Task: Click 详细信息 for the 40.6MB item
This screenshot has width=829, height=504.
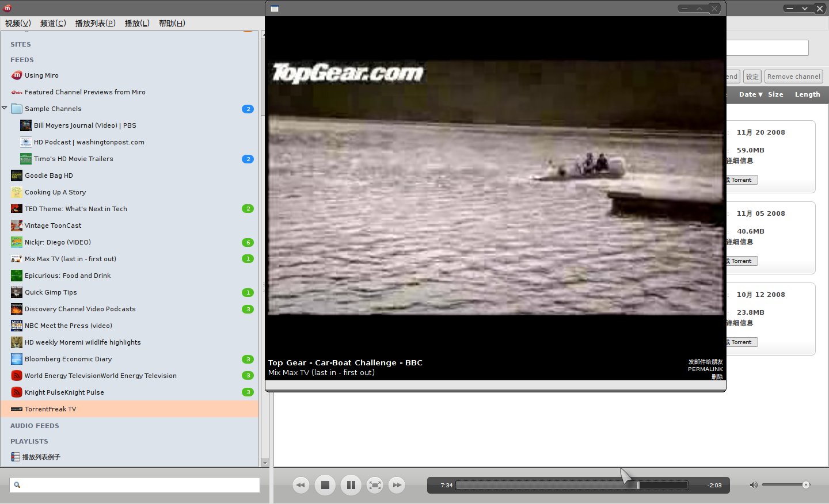Action: coord(740,242)
